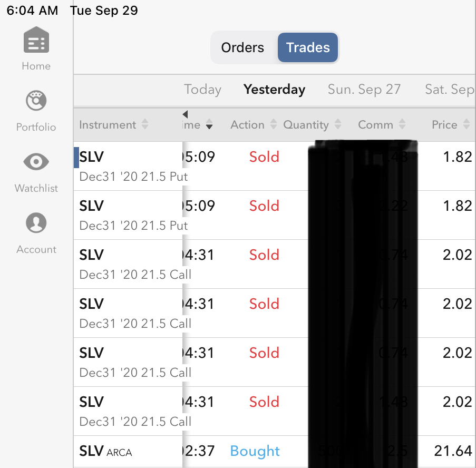Open the Home sidebar icon
476x468 pixels.
(x=36, y=40)
